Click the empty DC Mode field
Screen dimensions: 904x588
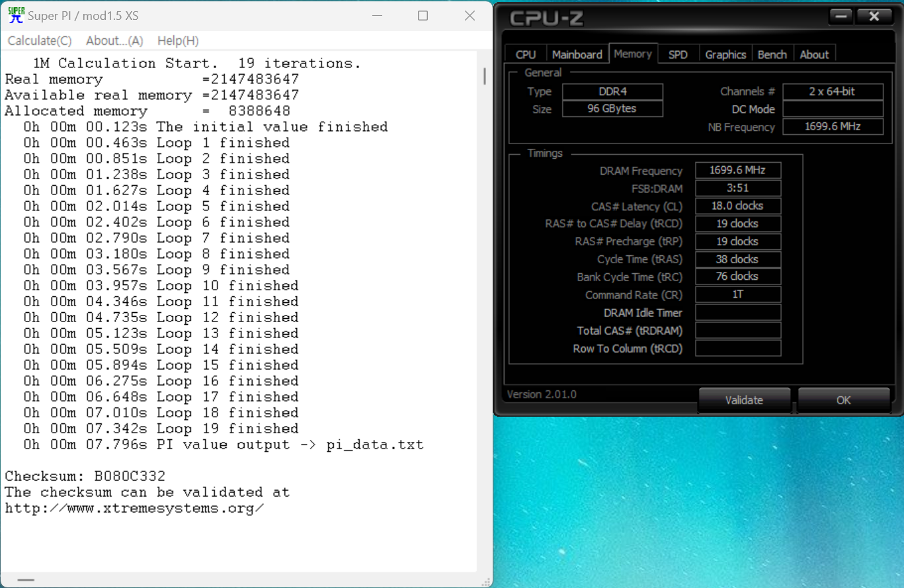(833, 109)
